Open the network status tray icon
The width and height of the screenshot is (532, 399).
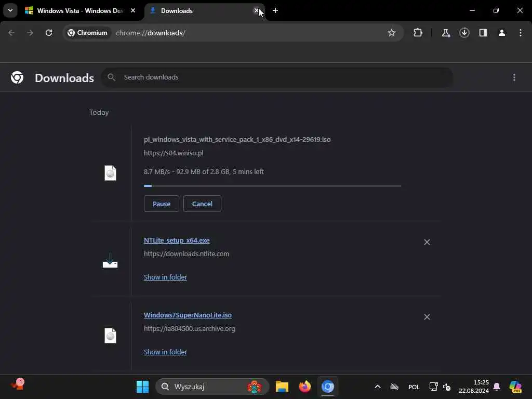point(433,387)
